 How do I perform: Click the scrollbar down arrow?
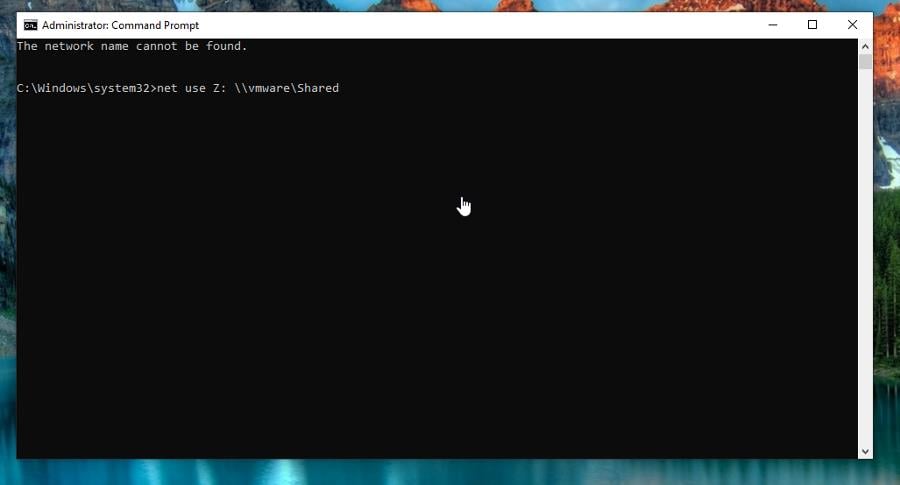(865, 452)
